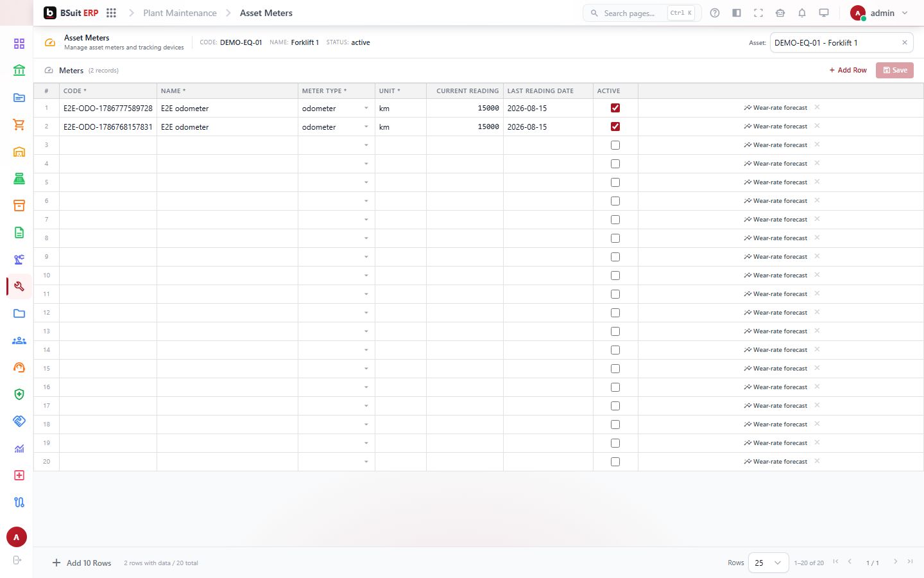Click the Code cell E2E-ODO-1786777589728

[108, 108]
